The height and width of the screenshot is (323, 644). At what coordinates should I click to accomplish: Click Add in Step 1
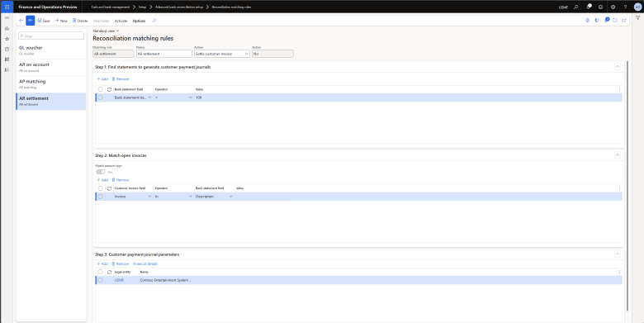pyautogui.click(x=102, y=79)
